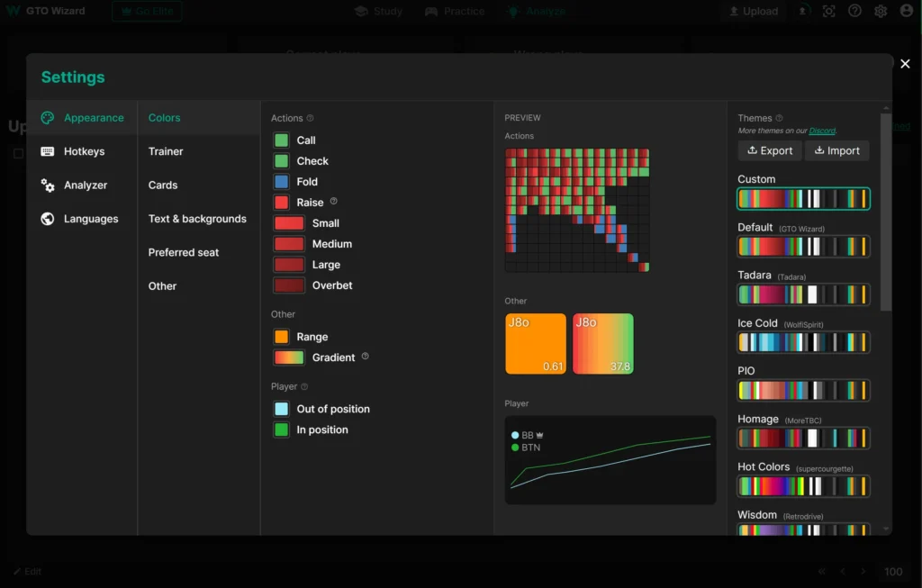Viewport: 922px width, 588px height.
Task: Select the Hot Colors theme palette
Action: (803, 486)
